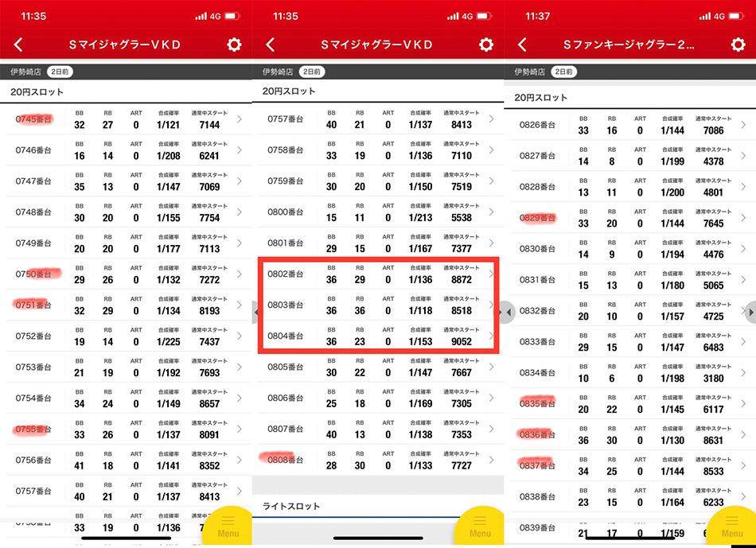Tap the 2日前 badge in middle screen
The height and width of the screenshot is (548, 756).
pos(311,72)
